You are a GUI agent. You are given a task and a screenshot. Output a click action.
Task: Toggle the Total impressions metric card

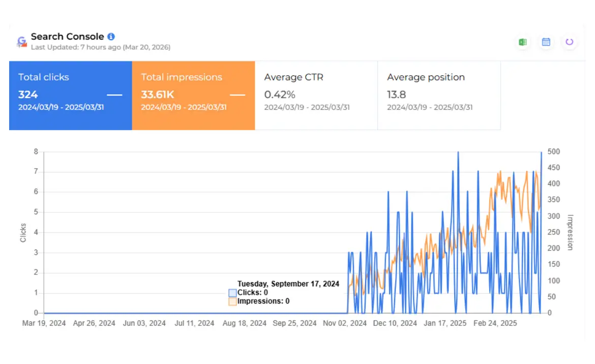(193, 95)
